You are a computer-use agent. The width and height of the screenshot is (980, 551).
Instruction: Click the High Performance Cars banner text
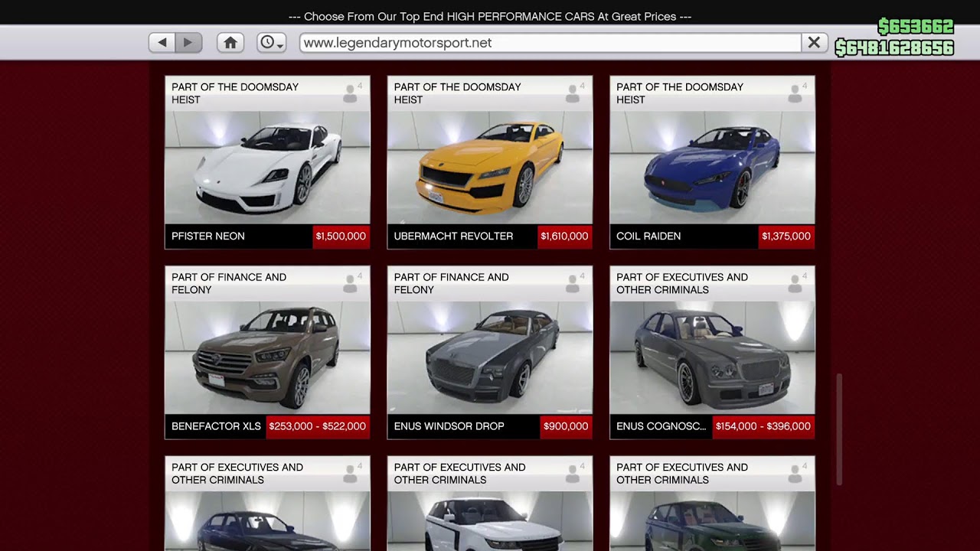pyautogui.click(x=490, y=16)
